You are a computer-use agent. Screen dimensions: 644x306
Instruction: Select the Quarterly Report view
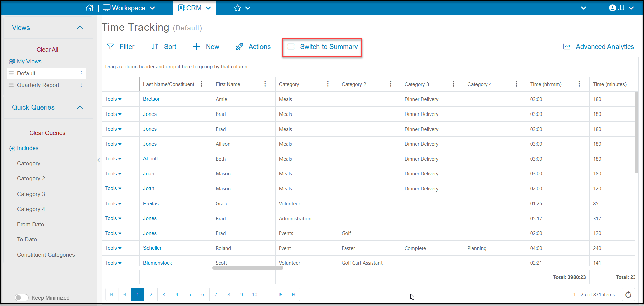(38, 85)
